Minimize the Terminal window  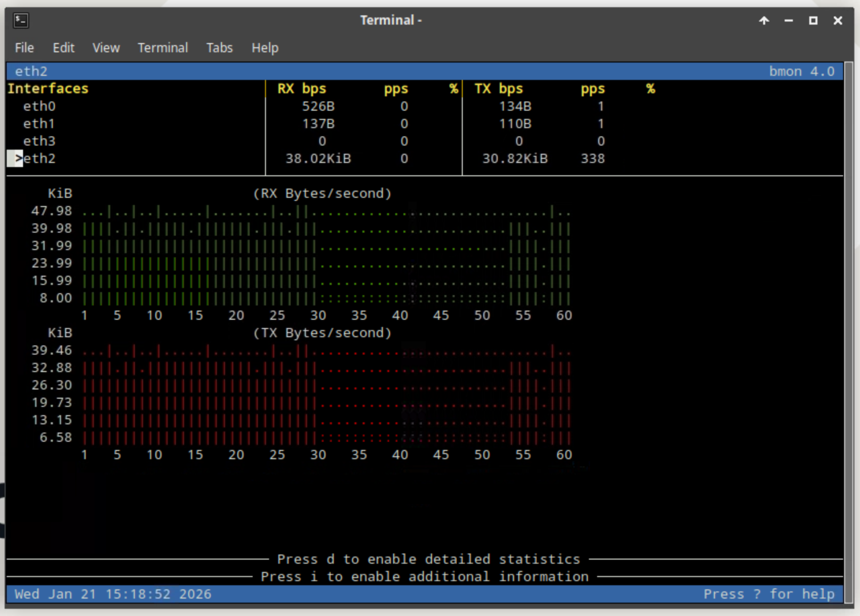788,20
